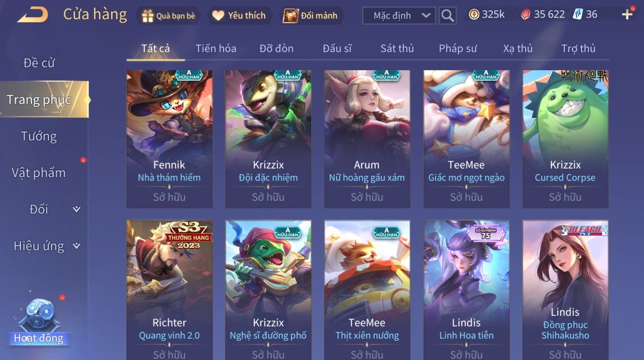Go to Tướng in the sidebar
644x360 pixels.
[x=39, y=136]
